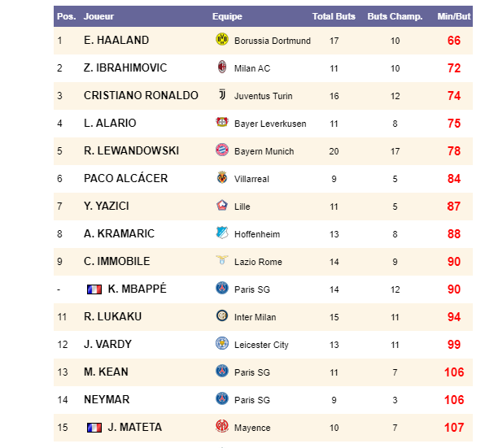Click the Inter Milan crest
This screenshot has width=498, height=448.
click(x=221, y=316)
